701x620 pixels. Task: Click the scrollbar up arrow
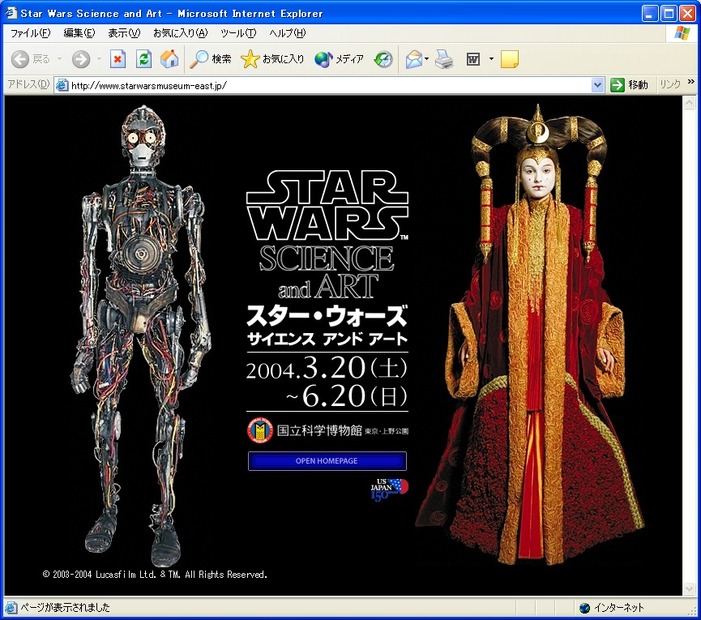[x=688, y=103]
